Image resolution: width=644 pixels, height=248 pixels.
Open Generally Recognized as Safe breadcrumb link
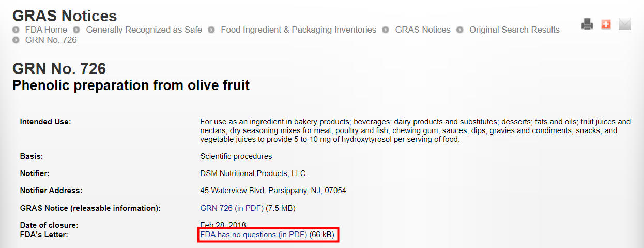pyautogui.click(x=144, y=30)
